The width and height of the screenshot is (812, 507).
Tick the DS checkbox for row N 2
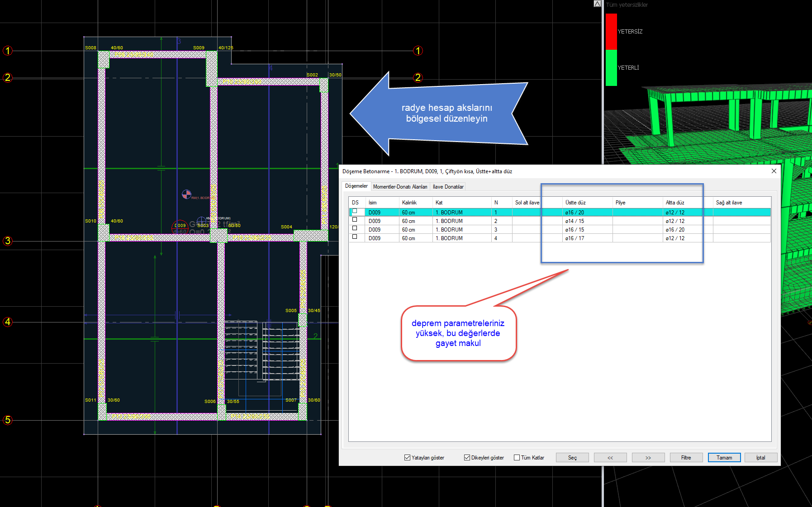pyautogui.click(x=355, y=220)
